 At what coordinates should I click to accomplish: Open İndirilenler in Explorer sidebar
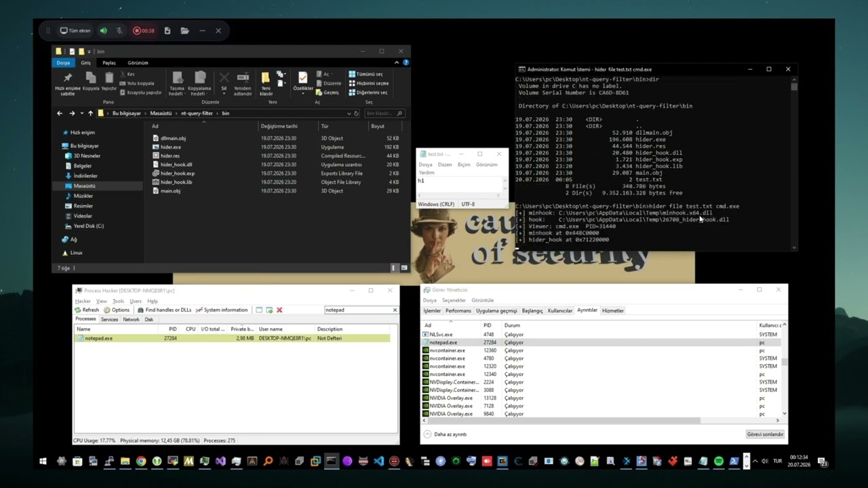(85, 176)
